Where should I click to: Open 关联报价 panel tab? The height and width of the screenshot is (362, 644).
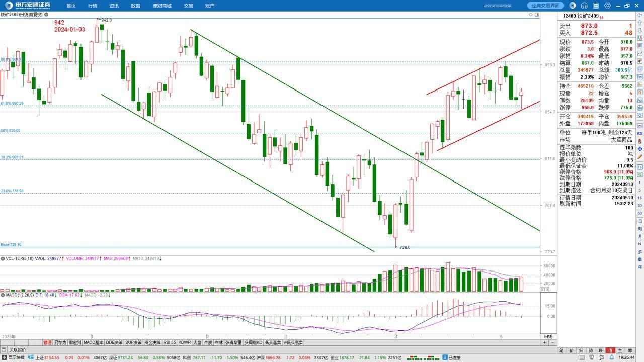point(18,350)
